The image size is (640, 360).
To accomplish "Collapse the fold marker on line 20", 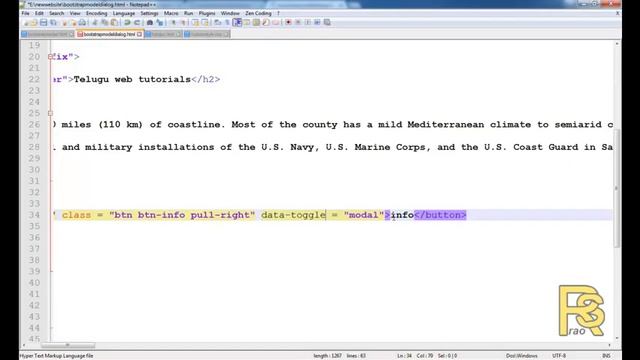I will click(x=50, y=57).
